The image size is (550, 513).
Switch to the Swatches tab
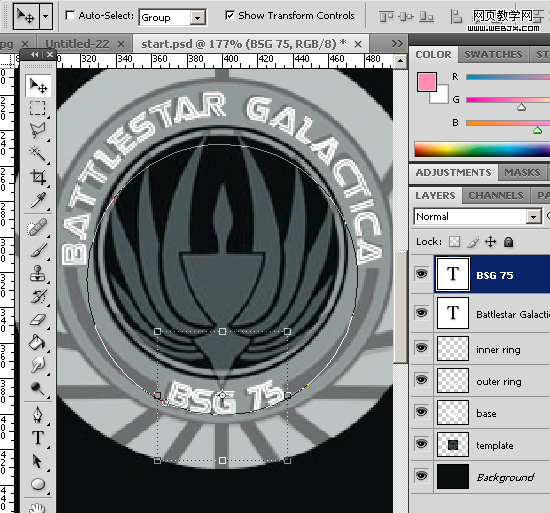coord(493,54)
